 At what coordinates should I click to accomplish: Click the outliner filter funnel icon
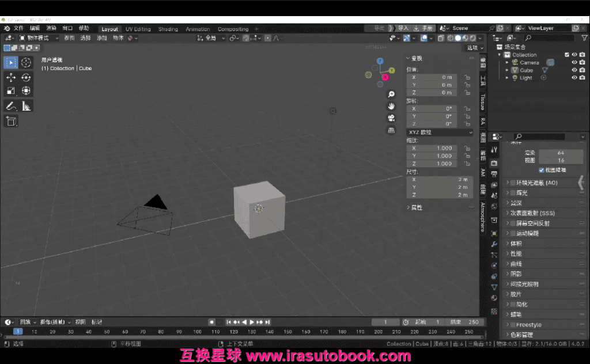pos(584,38)
